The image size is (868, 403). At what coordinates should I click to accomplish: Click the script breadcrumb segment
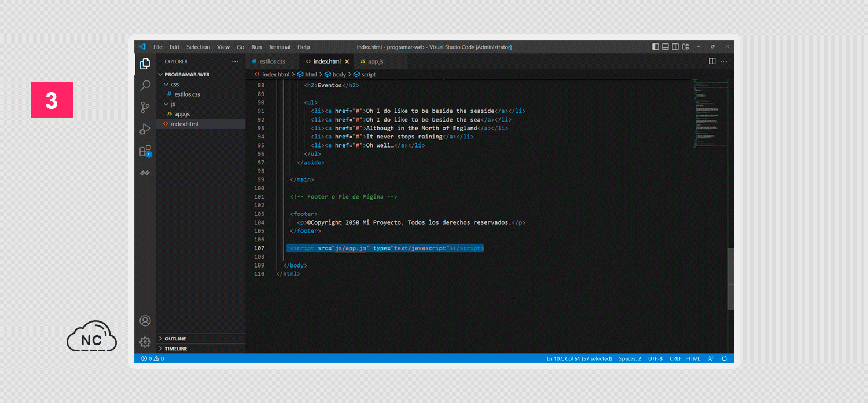pos(369,75)
